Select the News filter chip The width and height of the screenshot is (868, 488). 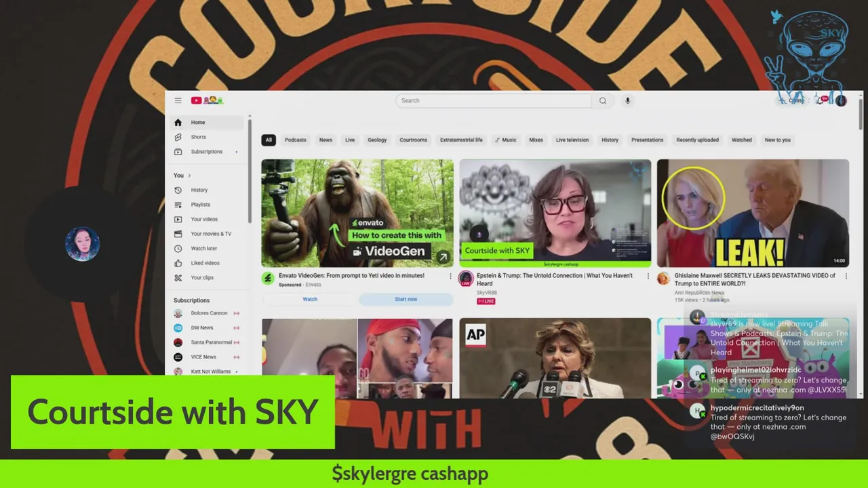(x=325, y=140)
